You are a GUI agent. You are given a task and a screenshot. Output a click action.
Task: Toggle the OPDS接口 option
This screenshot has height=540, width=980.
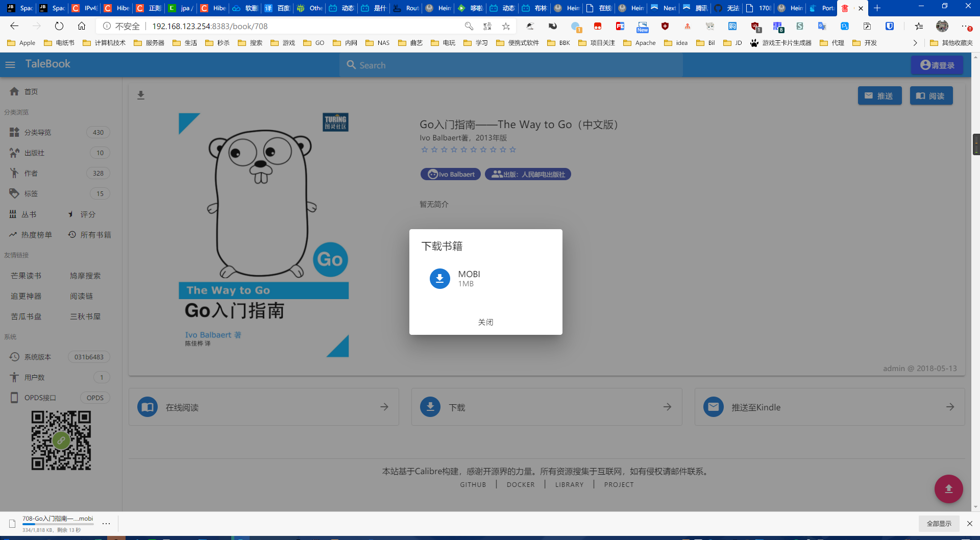40,398
